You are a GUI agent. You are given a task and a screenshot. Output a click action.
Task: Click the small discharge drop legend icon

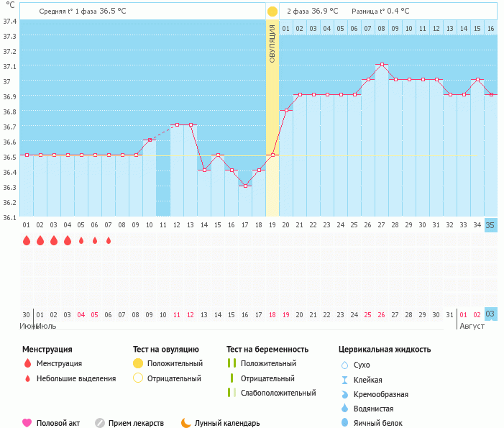click(27, 378)
